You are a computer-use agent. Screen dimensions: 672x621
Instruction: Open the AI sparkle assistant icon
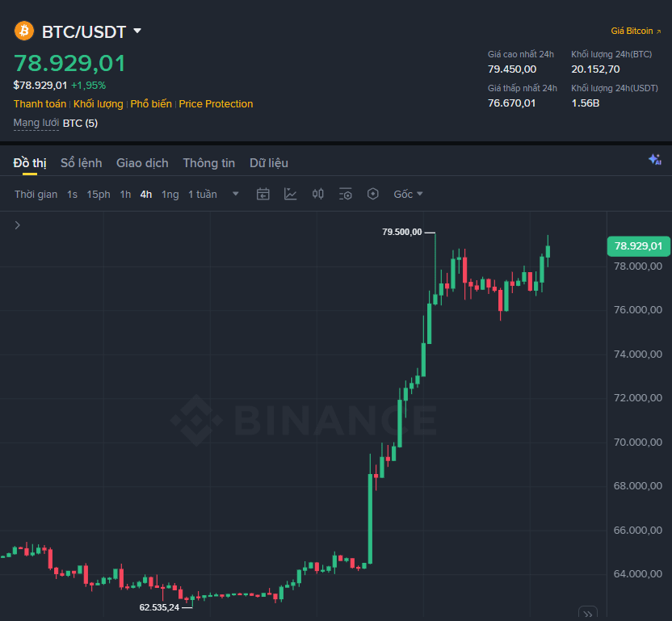pyautogui.click(x=654, y=159)
